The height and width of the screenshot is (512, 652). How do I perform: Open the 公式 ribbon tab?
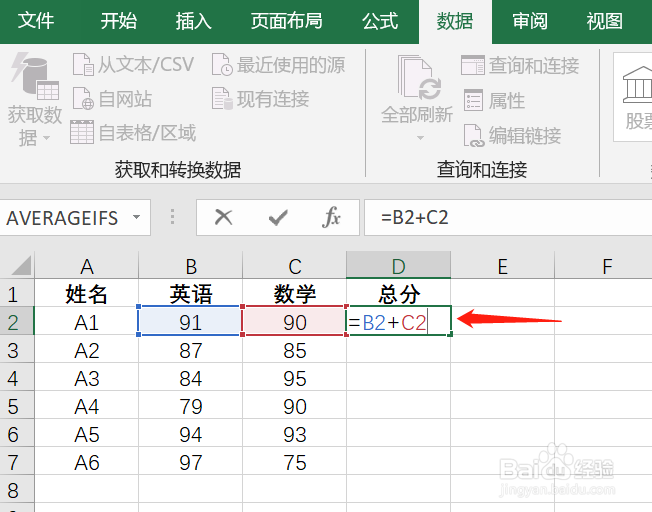tap(380, 21)
